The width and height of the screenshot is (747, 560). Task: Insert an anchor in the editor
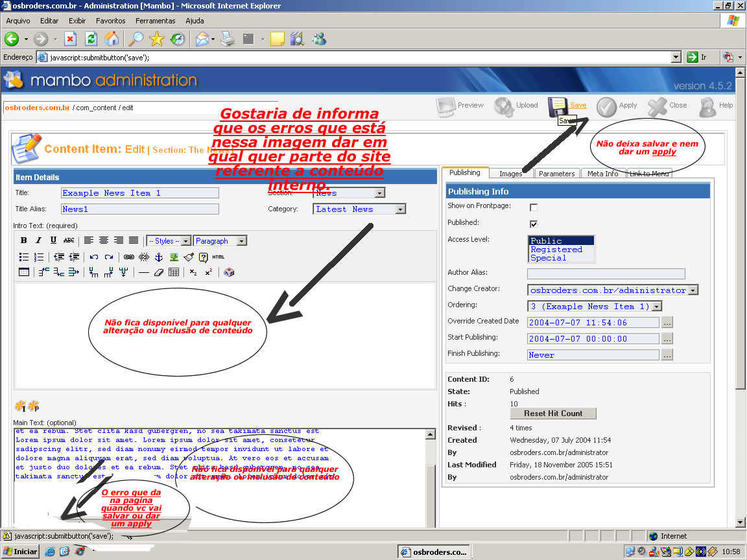click(159, 257)
